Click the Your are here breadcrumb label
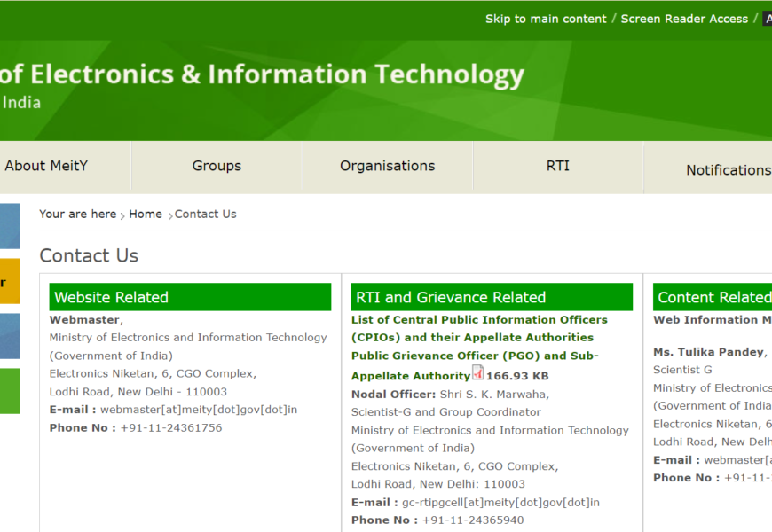This screenshot has height=532, width=772. click(78, 214)
